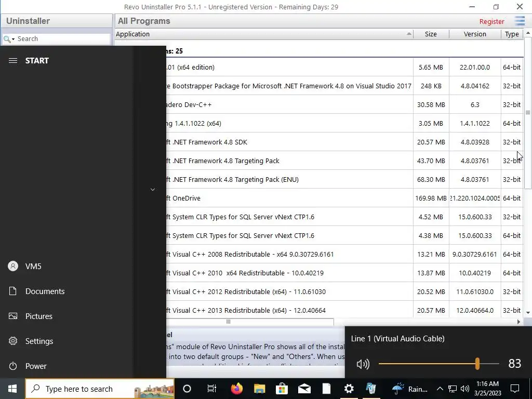Click the taskbar 'Type here to search' box
The width and height of the screenshot is (532, 399).
point(100,389)
